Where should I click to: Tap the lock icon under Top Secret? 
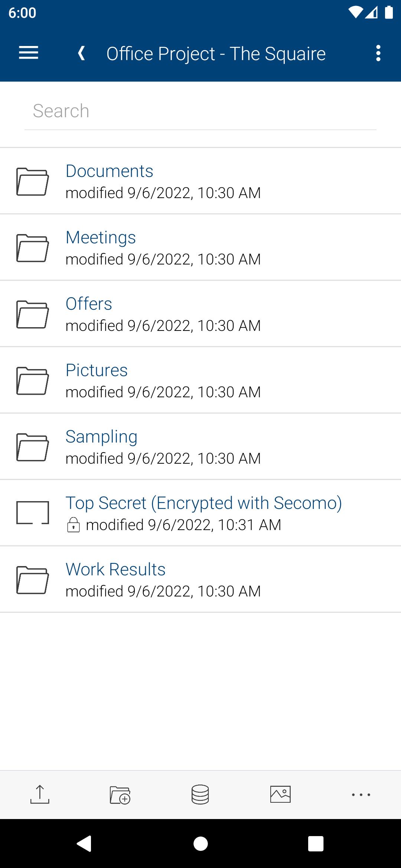pos(74,525)
